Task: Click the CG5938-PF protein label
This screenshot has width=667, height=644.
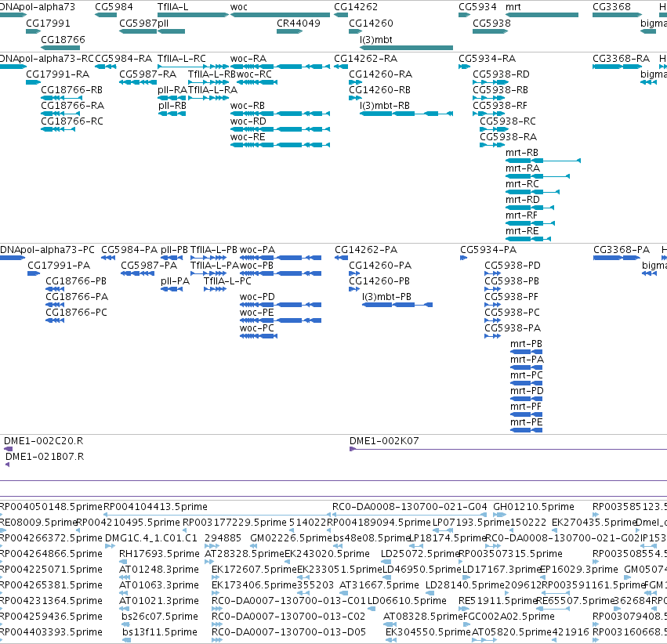Action: 511,297
